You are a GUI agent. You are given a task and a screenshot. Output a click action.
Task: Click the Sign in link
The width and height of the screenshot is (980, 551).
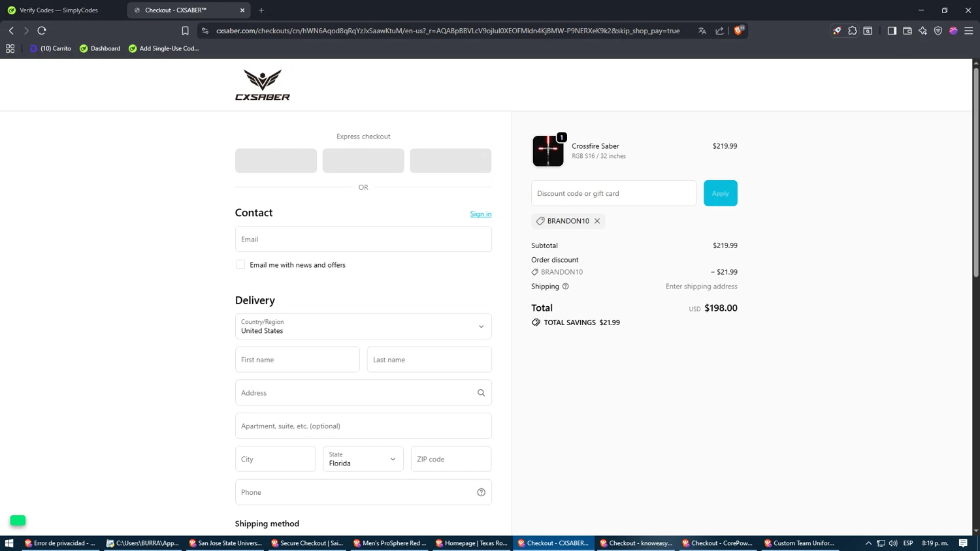pyautogui.click(x=481, y=214)
